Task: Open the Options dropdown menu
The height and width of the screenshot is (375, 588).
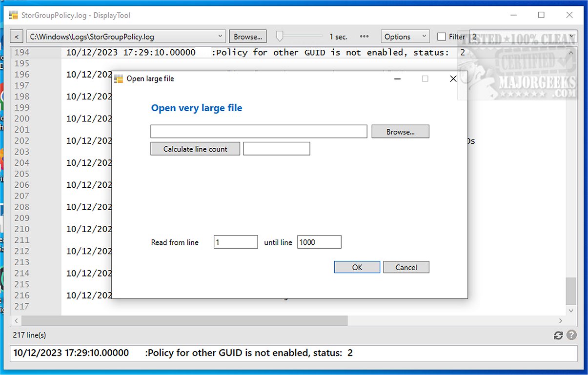Action: coord(405,37)
